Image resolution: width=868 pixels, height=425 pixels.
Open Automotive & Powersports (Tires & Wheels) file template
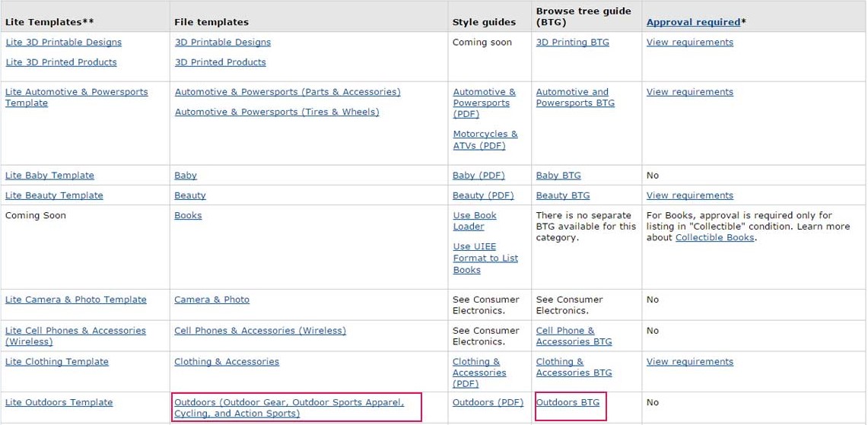(x=276, y=112)
